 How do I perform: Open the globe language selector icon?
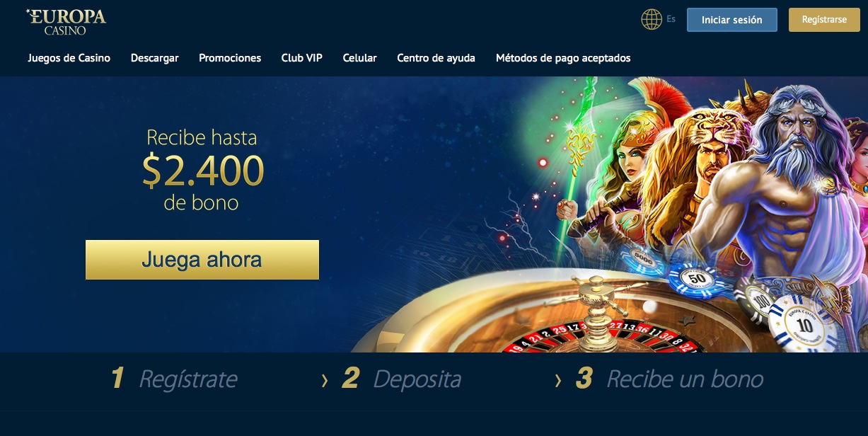(x=652, y=19)
